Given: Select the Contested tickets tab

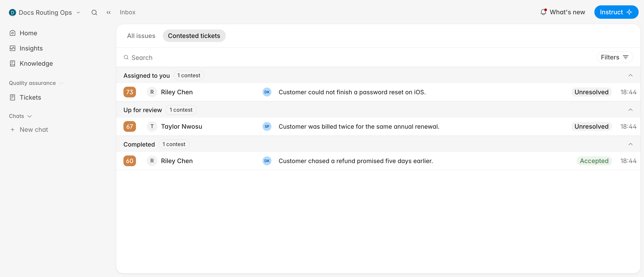Looking at the screenshot, I should click(x=194, y=36).
